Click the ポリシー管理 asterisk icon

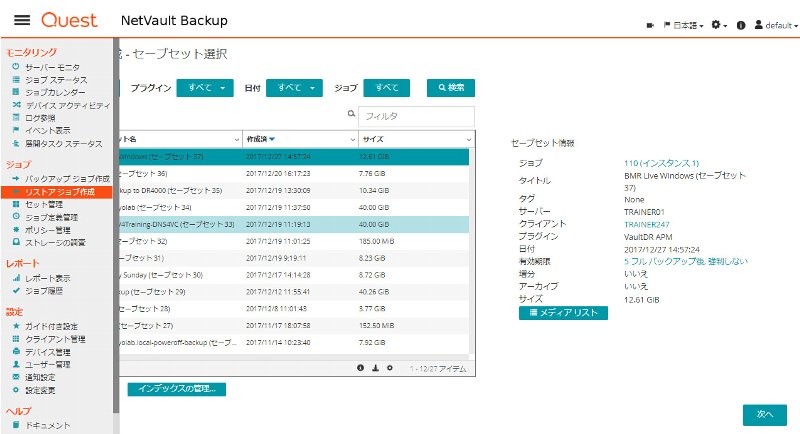tap(16, 229)
